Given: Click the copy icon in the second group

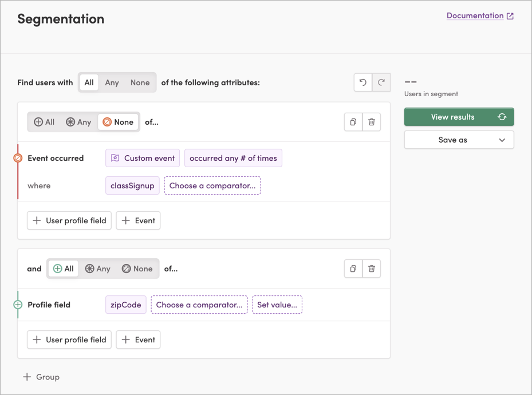Looking at the screenshot, I should [353, 268].
